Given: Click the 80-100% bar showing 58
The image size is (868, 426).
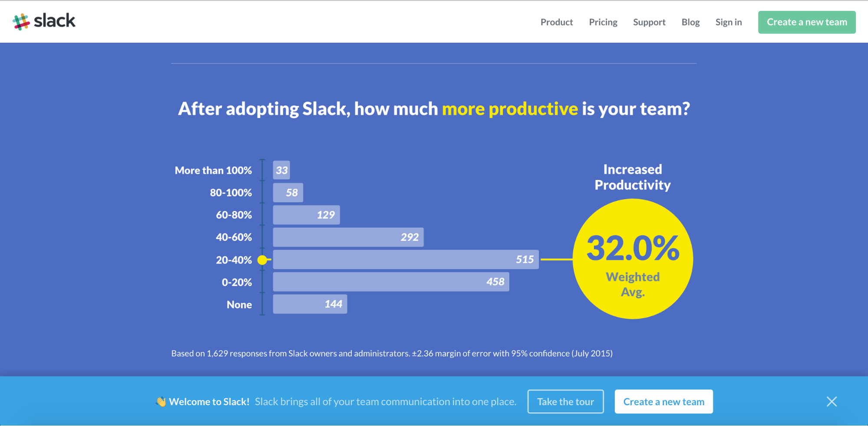Looking at the screenshot, I should [x=288, y=193].
